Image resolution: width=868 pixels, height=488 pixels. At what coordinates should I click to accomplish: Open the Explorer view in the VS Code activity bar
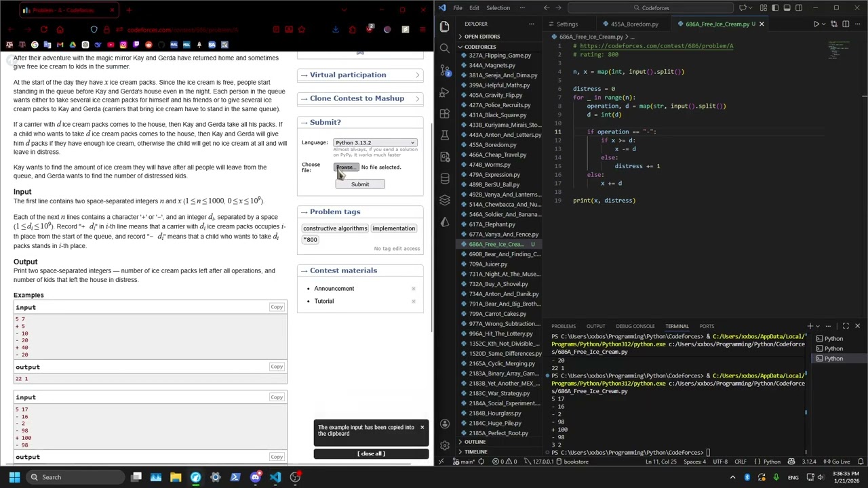click(x=445, y=27)
